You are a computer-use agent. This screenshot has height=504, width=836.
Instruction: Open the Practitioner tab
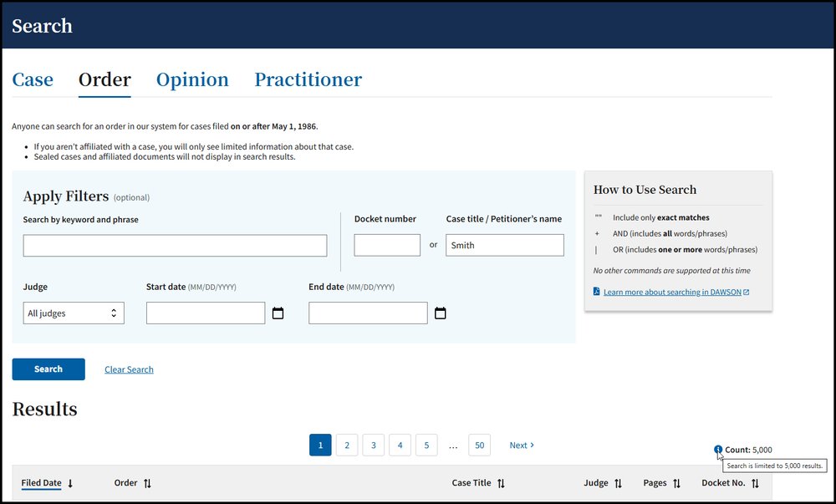click(x=308, y=80)
